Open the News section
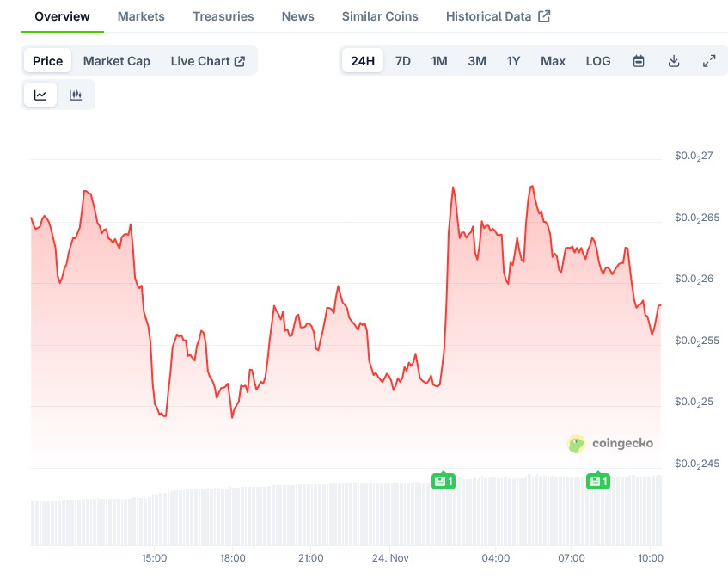728x578 pixels. pos(297,15)
